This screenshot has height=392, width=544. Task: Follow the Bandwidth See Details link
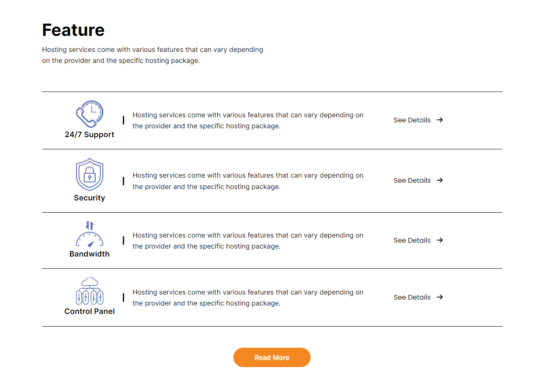click(412, 241)
